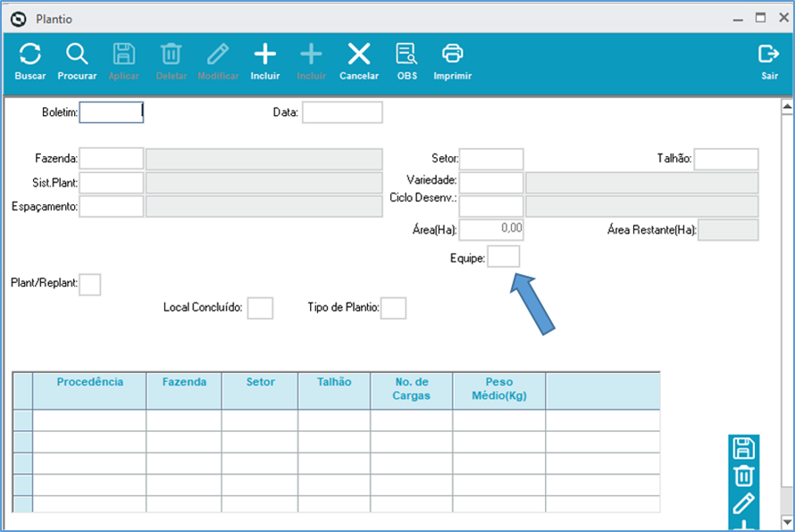Image resolution: width=795 pixels, height=532 pixels.
Task: Minimize the Plantio window
Action: tap(738, 20)
